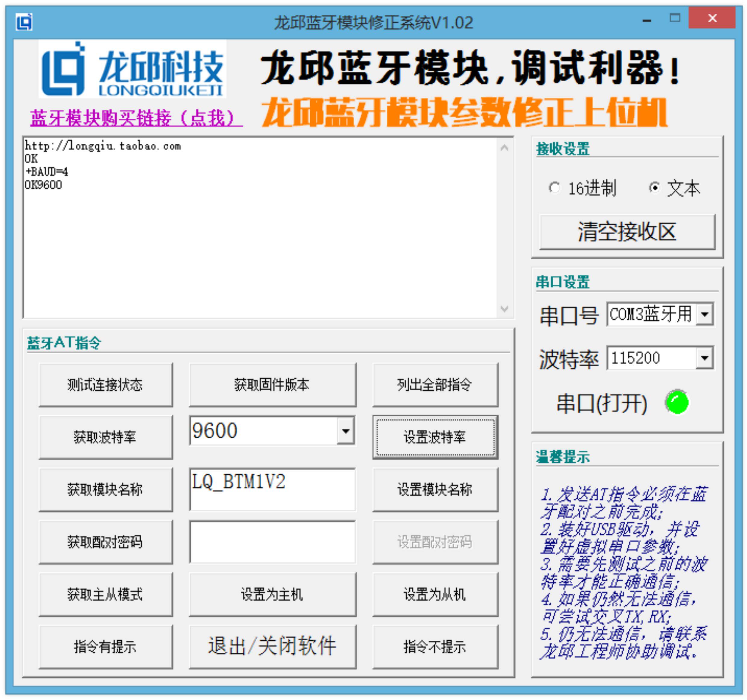Click receive area scrollbar down arrow

[x=504, y=309]
